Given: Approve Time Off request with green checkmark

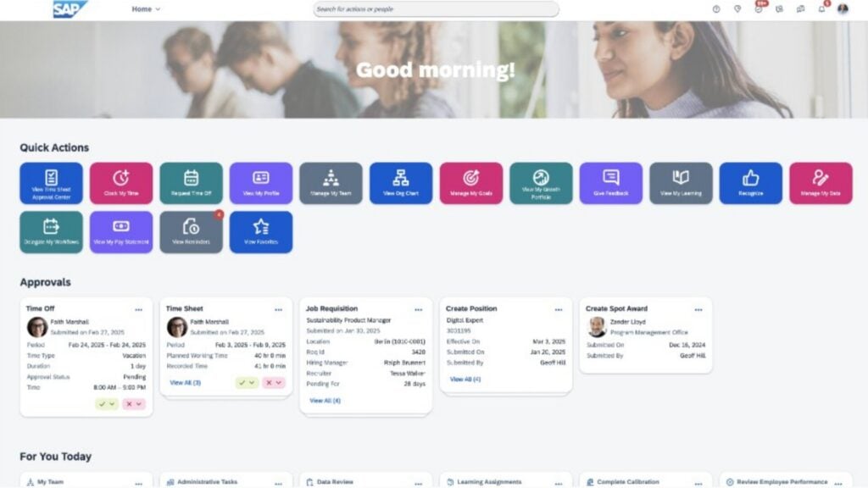Looking at the screenshot, I should click(x=102, y=404).
